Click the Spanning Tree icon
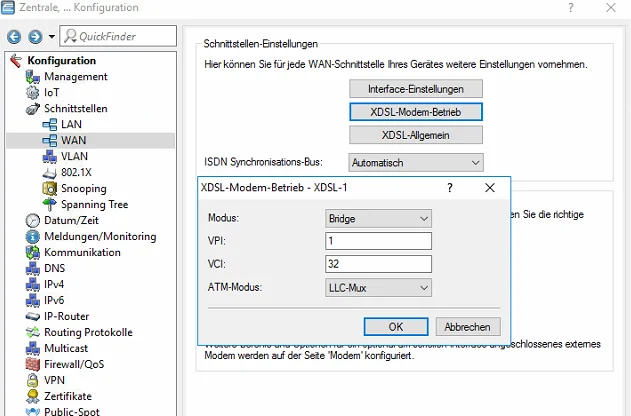The height and width of the screenshot is (416, 631). click(x=49, y=204)
